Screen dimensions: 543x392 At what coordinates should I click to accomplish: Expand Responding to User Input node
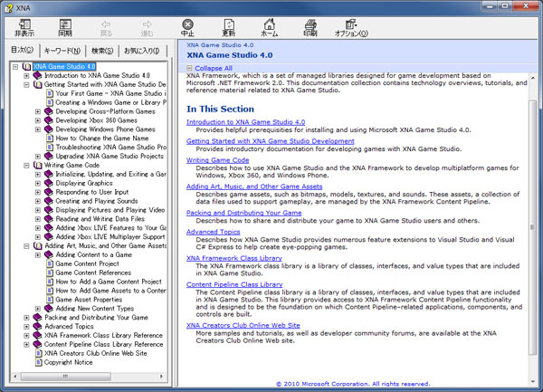coord(38,192)
